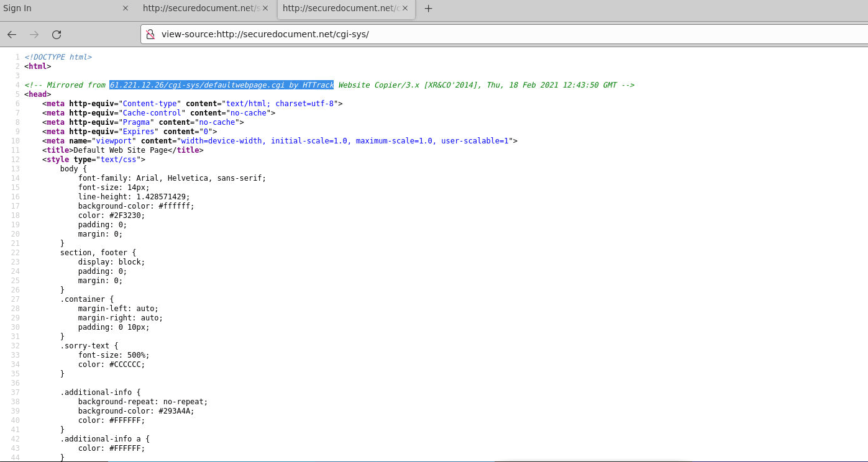Click the color: #2F3230 line

pyautogui.click(x=112, y=215)
